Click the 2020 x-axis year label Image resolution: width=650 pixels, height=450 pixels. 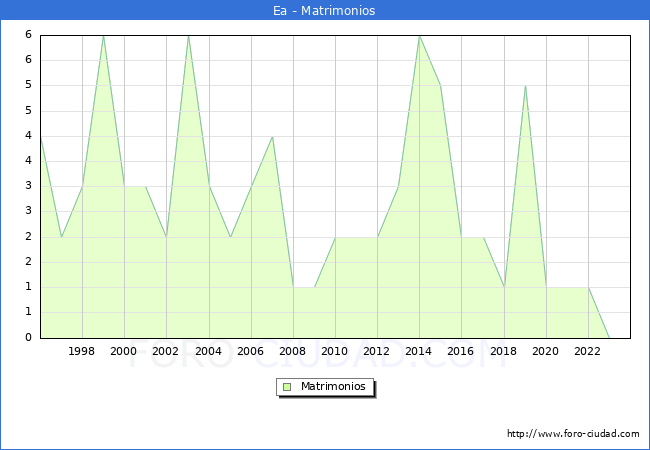click(546, 351)
